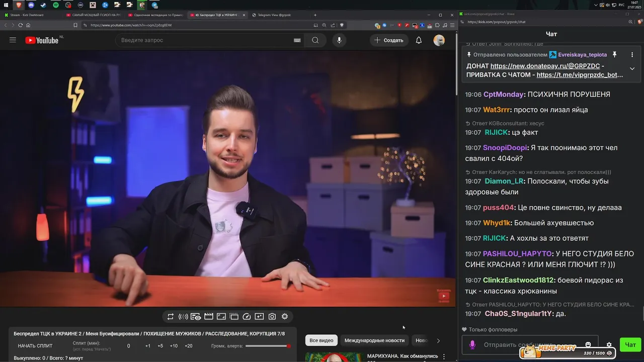Show more filter chips with right chevron

(438, 340)
